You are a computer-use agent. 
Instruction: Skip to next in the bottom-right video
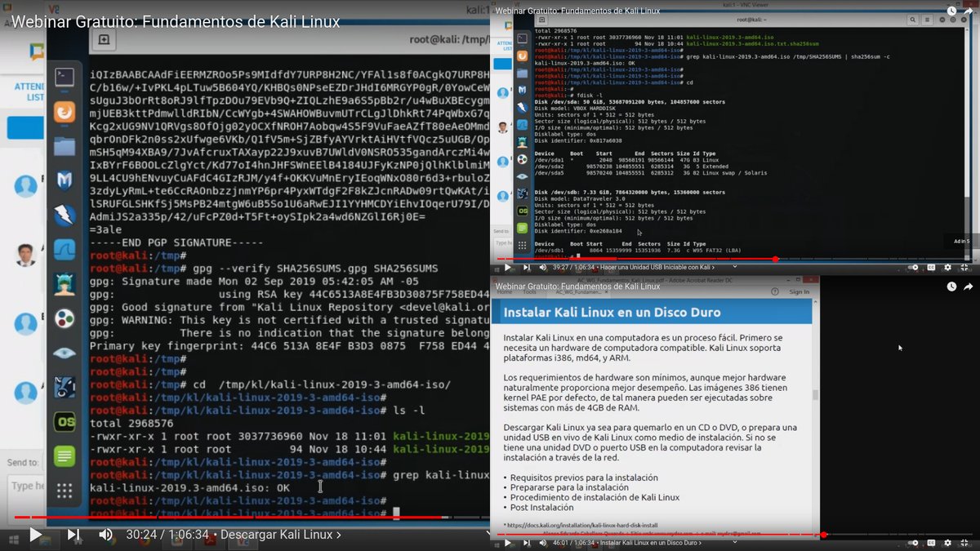click(527, 542)
